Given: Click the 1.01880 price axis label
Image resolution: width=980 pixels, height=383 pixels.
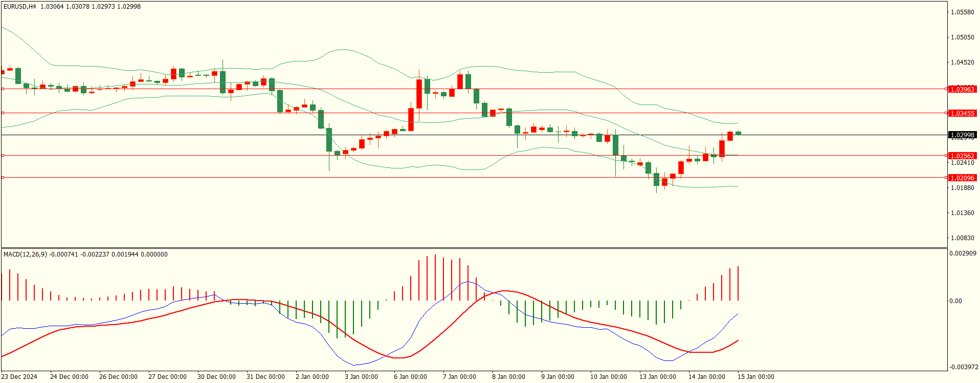Looking at the screenshot, I should click(963, 188).
